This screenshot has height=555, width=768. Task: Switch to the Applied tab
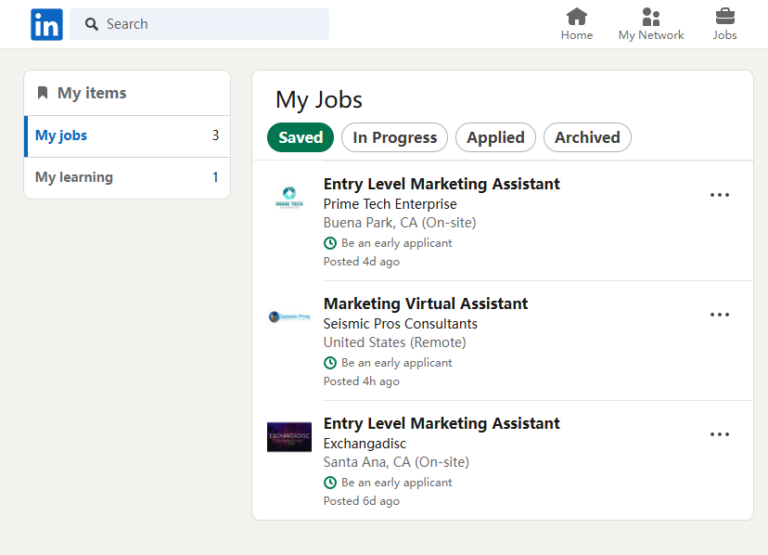point(495,137)
